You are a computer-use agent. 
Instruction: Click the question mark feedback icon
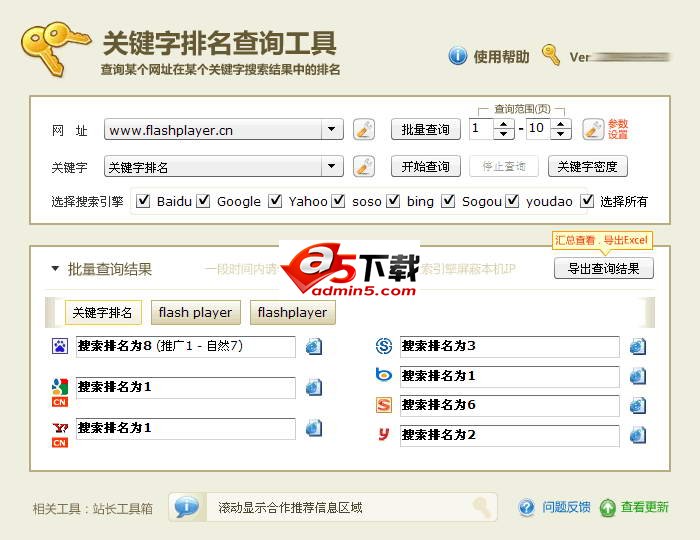point(527,507)
